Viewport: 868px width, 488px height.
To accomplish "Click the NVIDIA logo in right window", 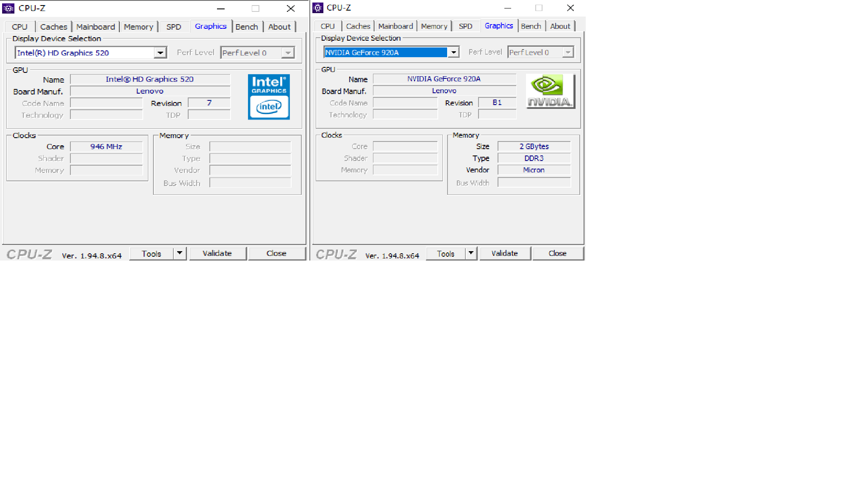I will [550, 91].
